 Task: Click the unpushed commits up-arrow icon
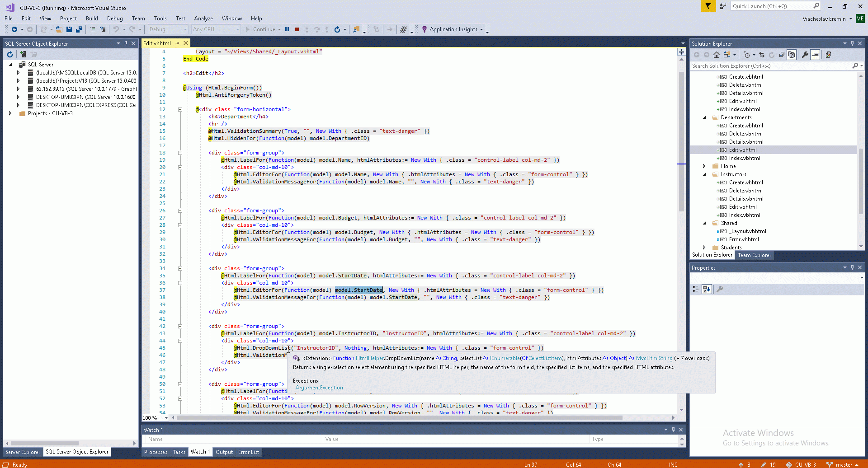741,464
